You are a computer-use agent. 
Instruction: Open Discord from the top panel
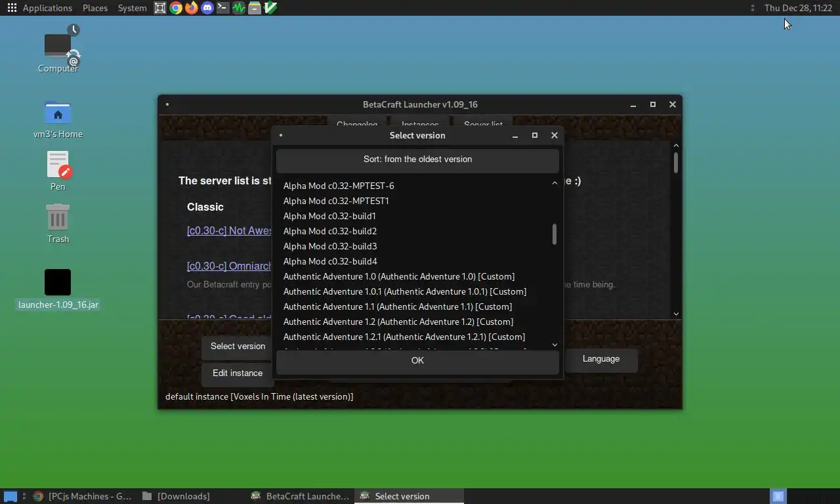point(207,8)
